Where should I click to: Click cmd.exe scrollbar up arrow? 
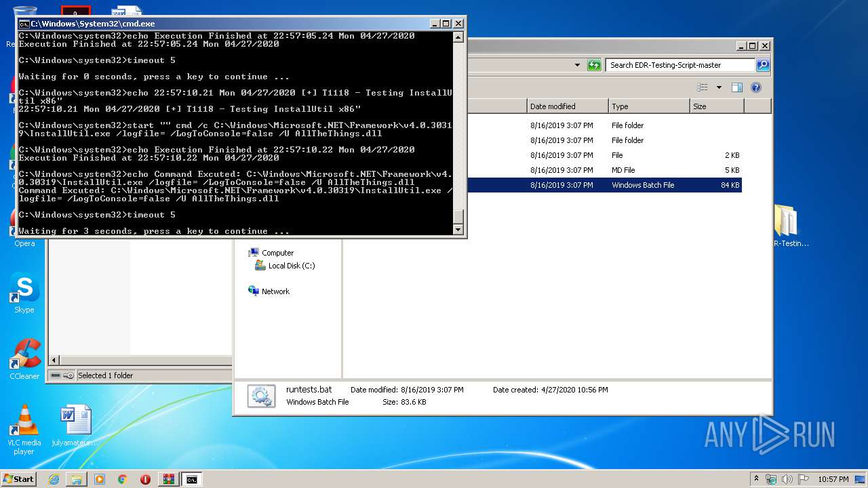458,38
